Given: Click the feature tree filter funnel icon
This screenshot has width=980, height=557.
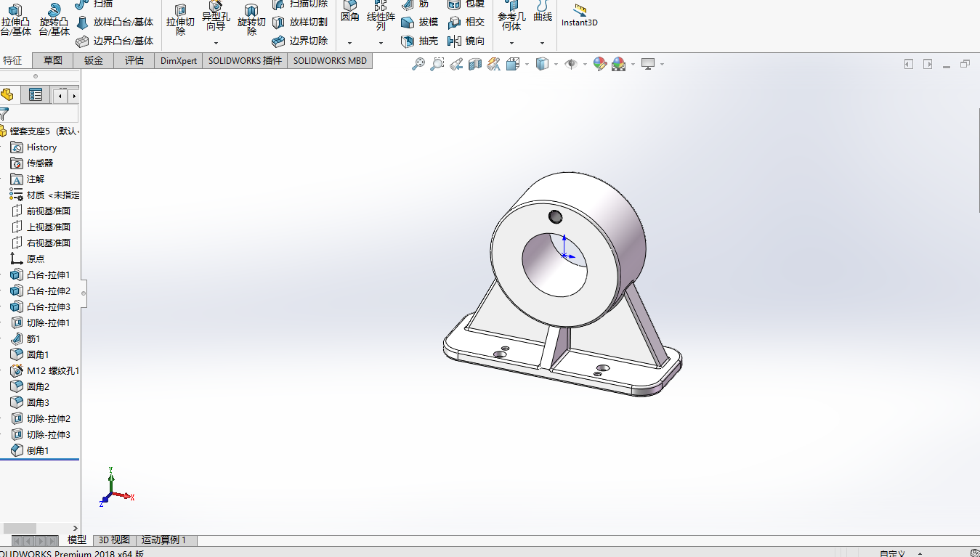Looking at the screenshot, I should pyautogui.click(x=4, y=113).
